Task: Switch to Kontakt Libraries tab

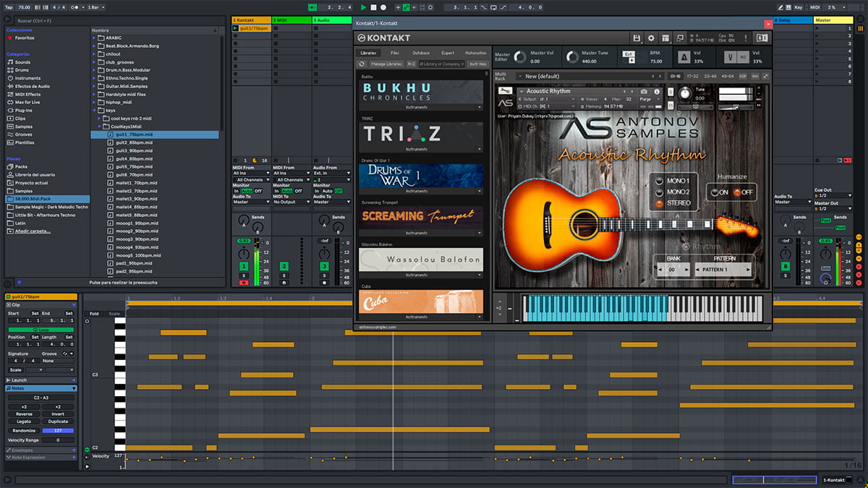Action: 367,53
